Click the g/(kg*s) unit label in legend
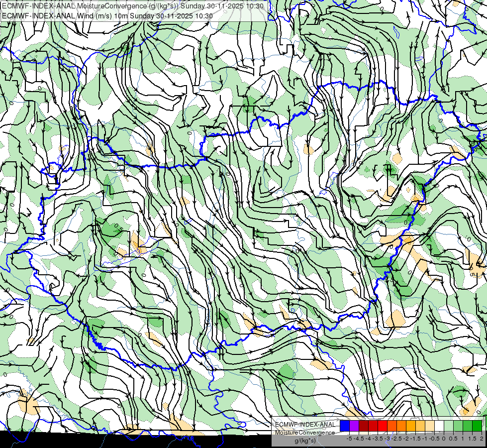 pos(305,441)
